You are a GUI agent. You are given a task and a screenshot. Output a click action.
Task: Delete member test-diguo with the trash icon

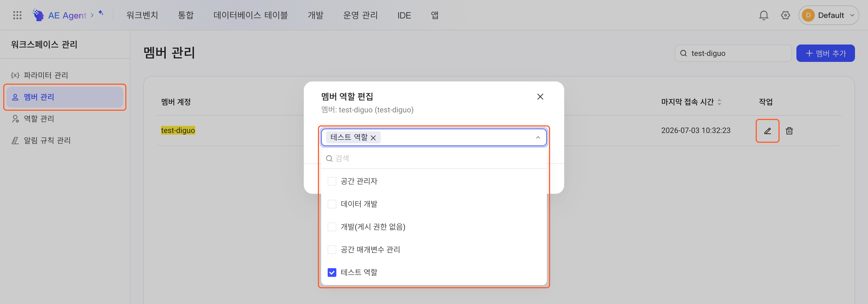pyautogui.click(x=789, y=131)
